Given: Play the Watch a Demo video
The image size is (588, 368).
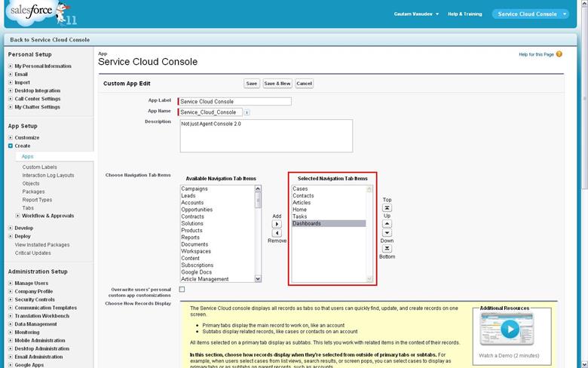Looking at the screenshot, I should pos(510,329).
